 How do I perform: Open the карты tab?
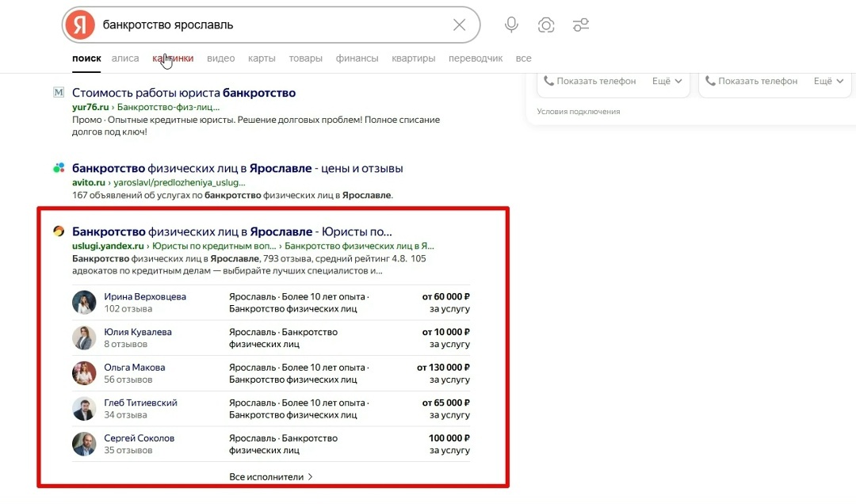pyautogui.click(x=262, y=58)
